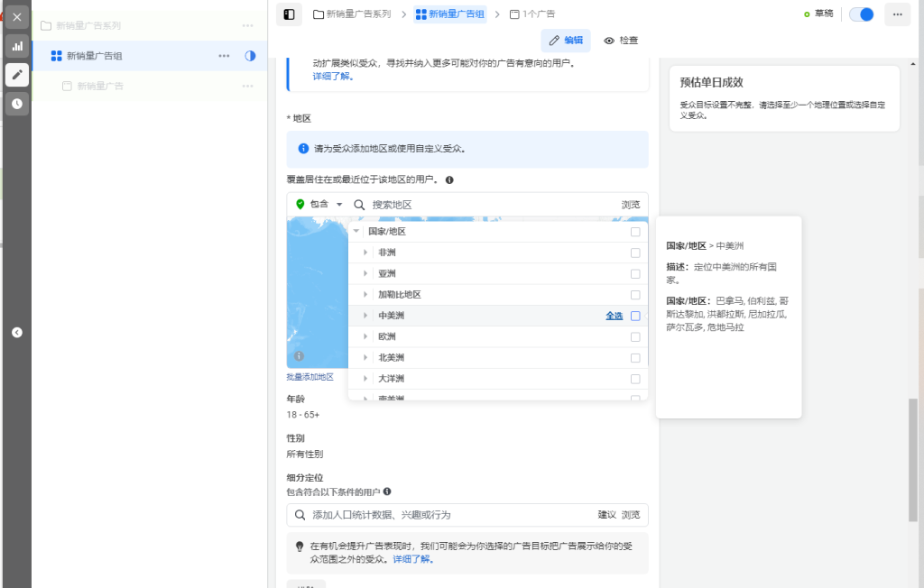Click the 所有性别 value
The image size is (924, 588).
pos(305,455)
